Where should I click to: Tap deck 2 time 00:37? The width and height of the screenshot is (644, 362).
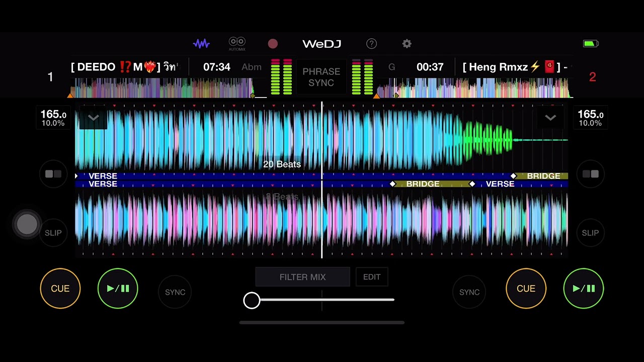point(430,67)
